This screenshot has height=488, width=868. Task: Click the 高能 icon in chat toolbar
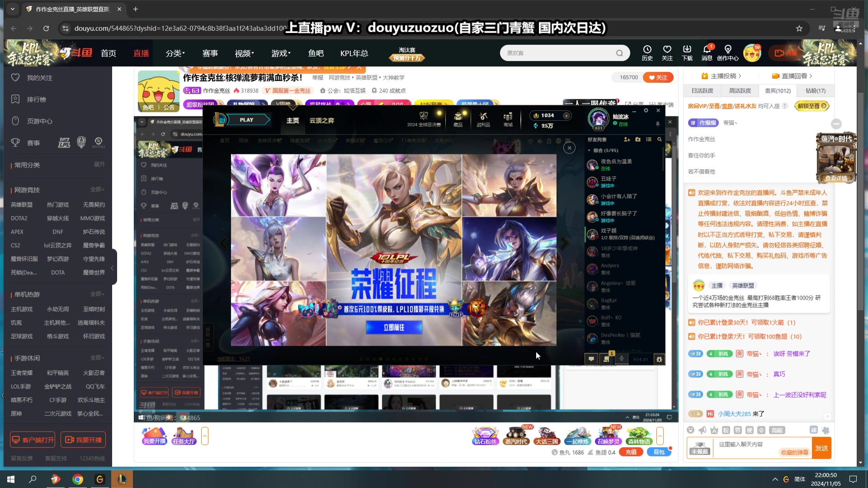(777, 430)
